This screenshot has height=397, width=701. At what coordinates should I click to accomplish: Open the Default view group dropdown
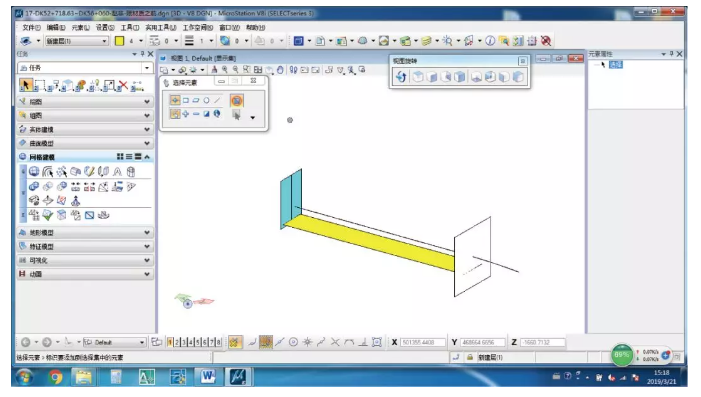(x=115, y=342)
